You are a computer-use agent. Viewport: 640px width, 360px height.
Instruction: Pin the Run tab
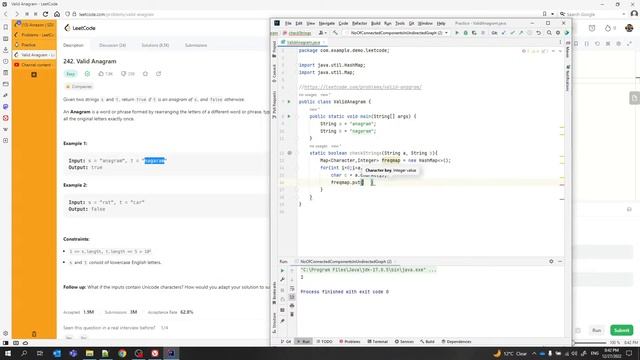click(282, 321)
